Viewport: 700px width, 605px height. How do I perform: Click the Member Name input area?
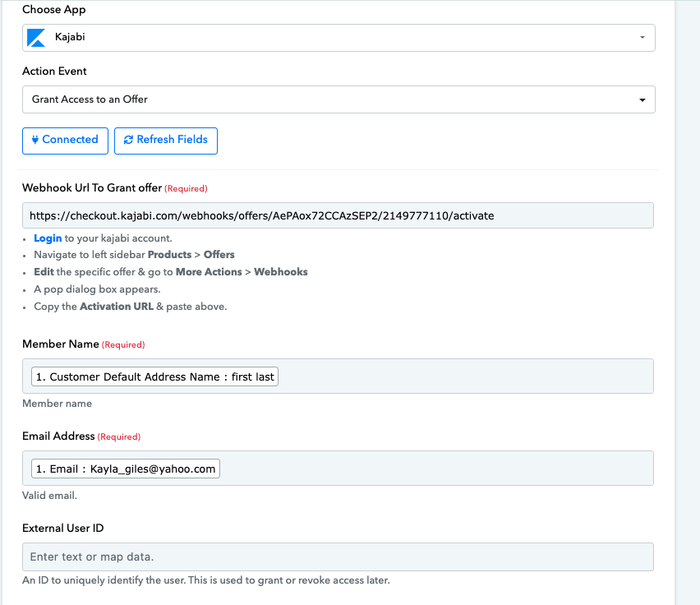point(338,376)
